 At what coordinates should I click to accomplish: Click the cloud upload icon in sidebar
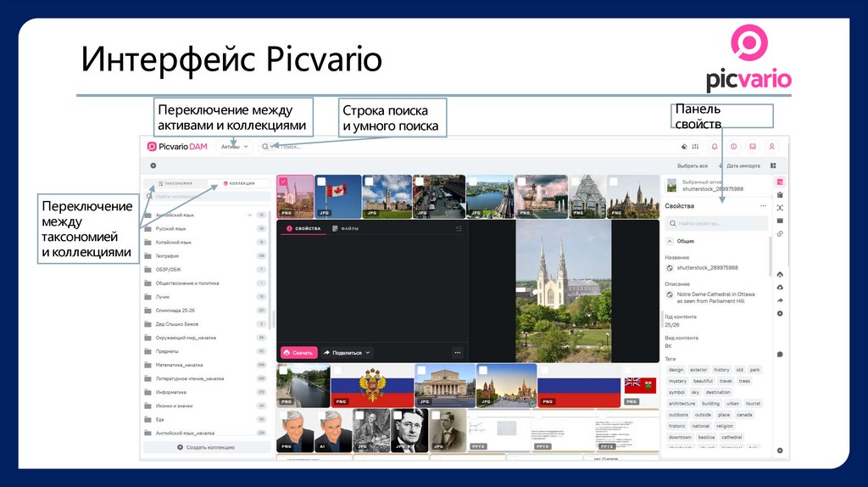pyautogui.click(x=780, y=274)
